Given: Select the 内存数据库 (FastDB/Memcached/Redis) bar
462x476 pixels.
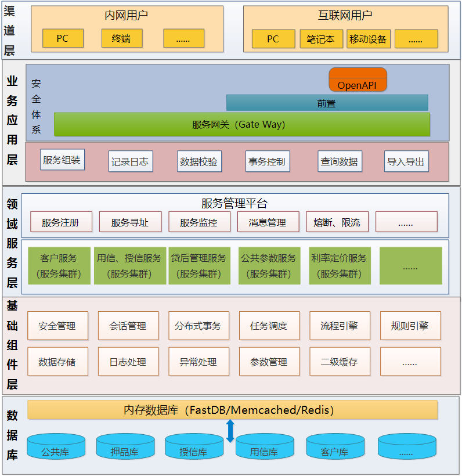Looking at the screenshot, I should click(x=232, y=410).
